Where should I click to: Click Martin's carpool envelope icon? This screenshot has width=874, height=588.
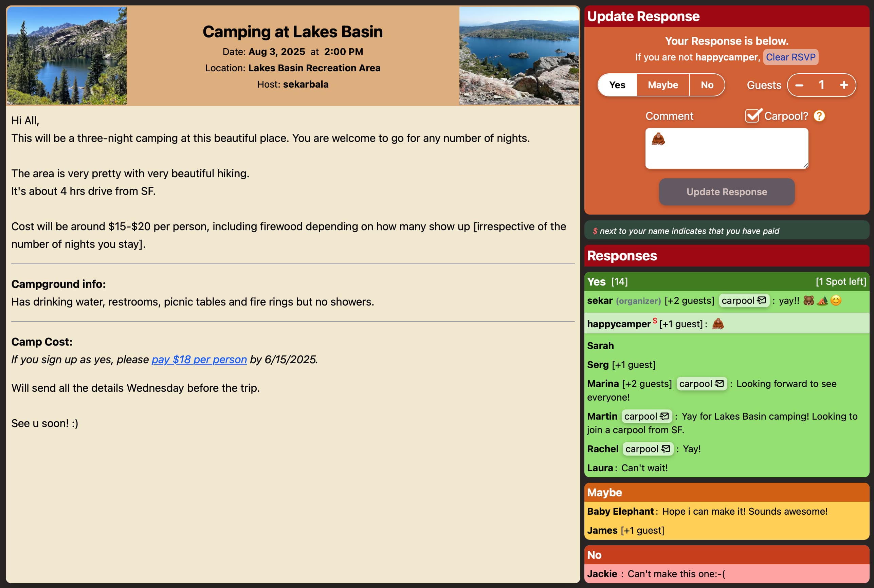coord(664,416)
